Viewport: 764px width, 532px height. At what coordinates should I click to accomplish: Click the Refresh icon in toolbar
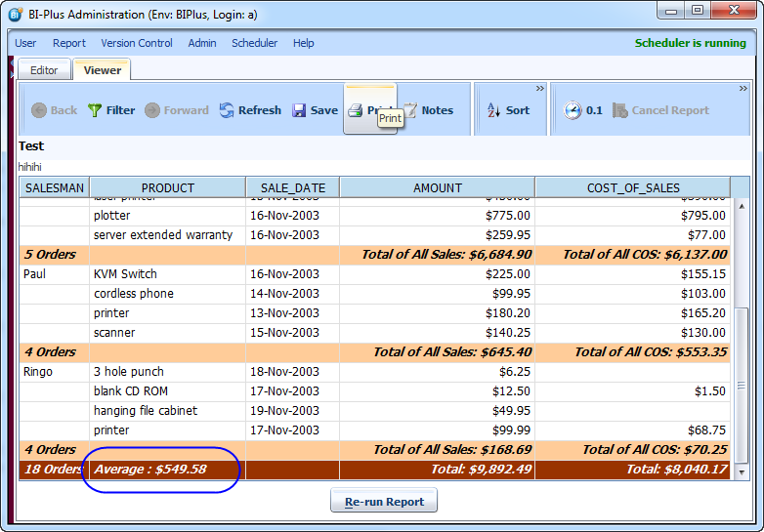pos(227,110)
